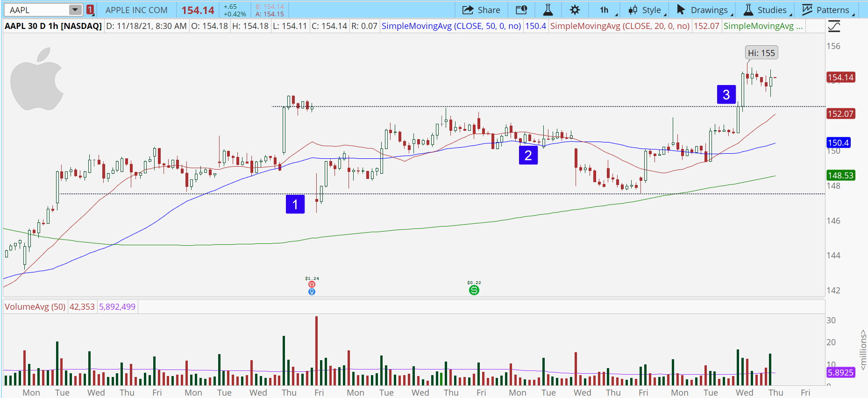Open chart settings gear icon
The height and width of the screenshot is (398, 868).
click(575, 10)
